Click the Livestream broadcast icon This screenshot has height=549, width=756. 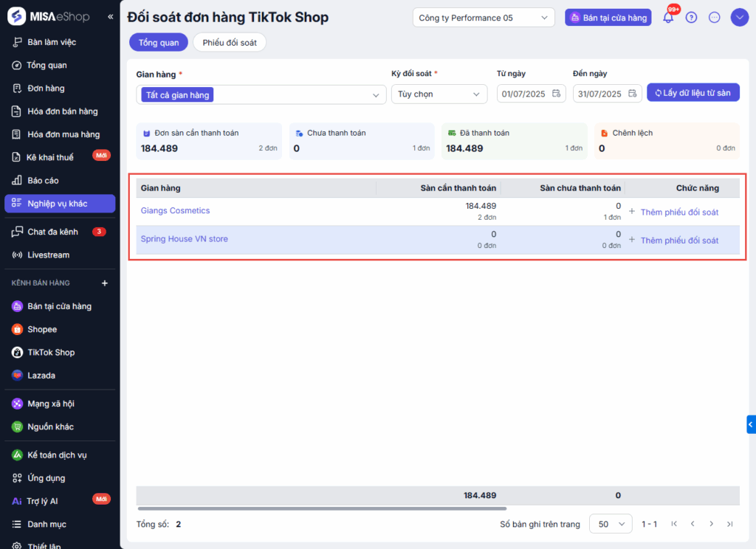(17, 255)
